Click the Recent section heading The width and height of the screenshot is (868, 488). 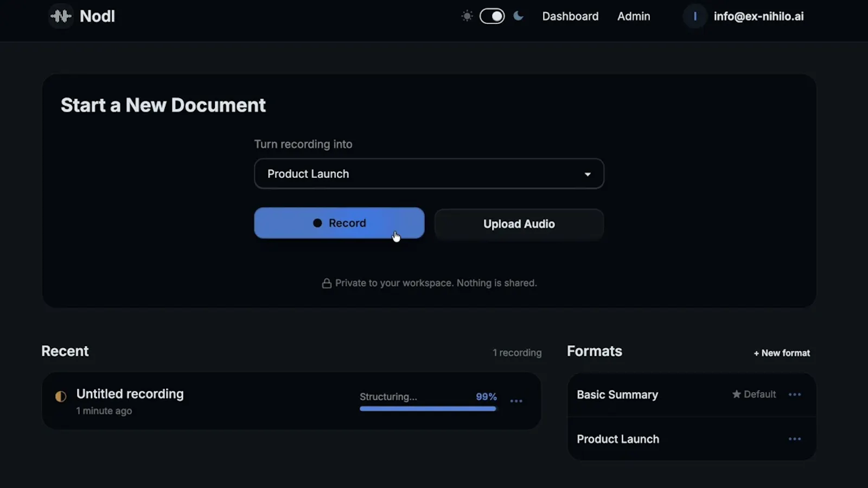click(65, 351)
